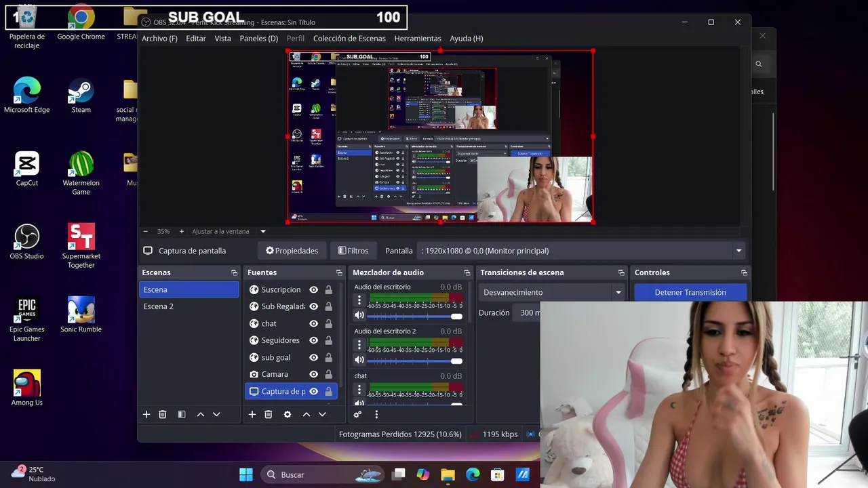Open audio mixer panel menu dots
This screenshot has height=488, width=868.
click(x=376, y=414)
